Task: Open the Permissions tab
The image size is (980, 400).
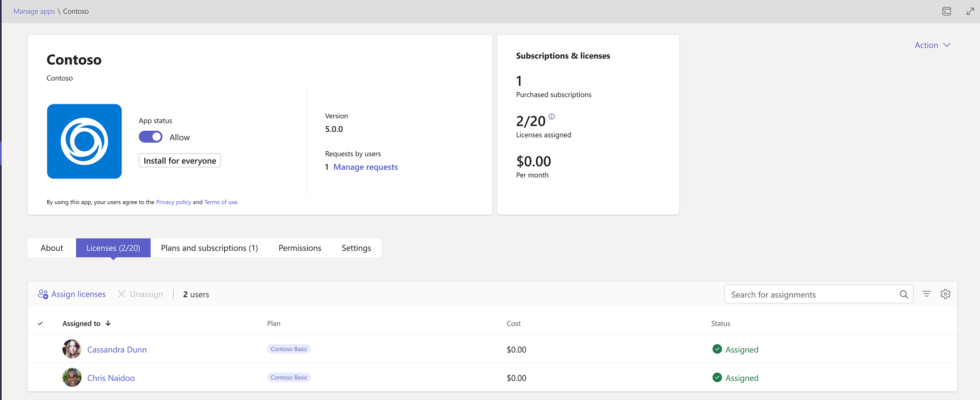Action: tap(300, 248)
